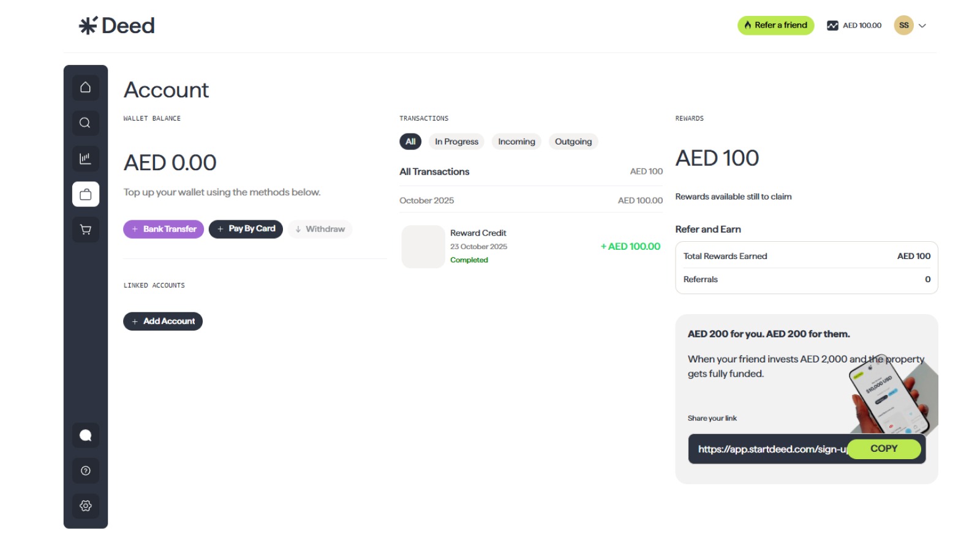This screenshot has height=551, width=980.
Task: Select the In Progress tab
Action: [456, 141]
